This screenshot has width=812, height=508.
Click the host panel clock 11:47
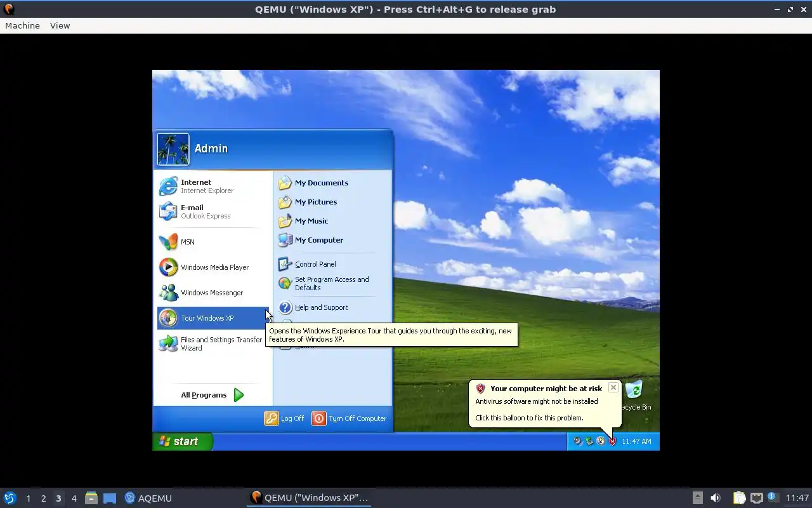(x=797, y=498)
